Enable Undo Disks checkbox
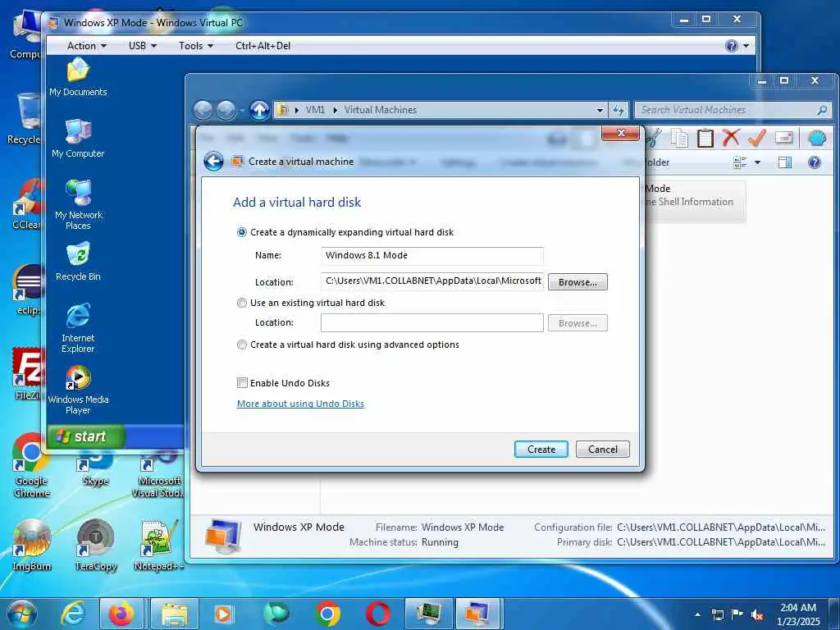This screenshot has height=630, width=840. tap(242, 382)
